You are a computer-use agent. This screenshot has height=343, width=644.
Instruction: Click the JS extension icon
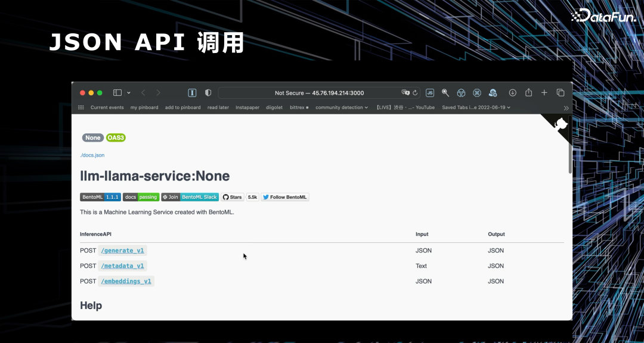[x=429, y=93]
